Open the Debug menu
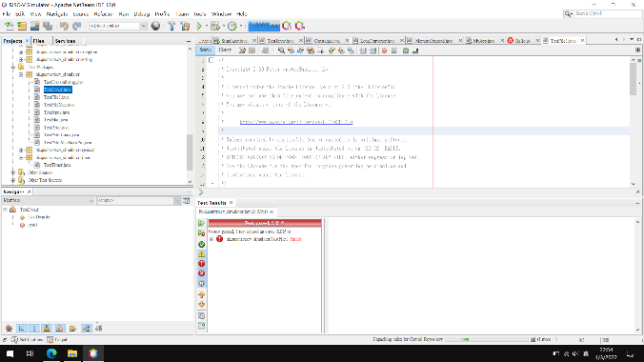Image resolution: width=644 pixels, height=362 pixels. [x=142, y=14]
